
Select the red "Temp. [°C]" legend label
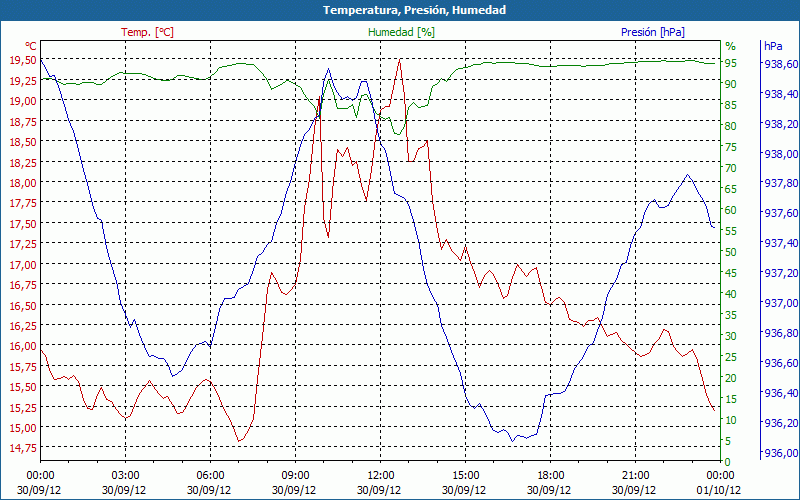(147, 32)
